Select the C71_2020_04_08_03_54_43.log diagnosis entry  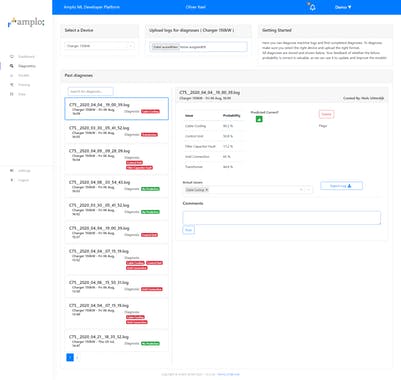[x=116, y=186]
